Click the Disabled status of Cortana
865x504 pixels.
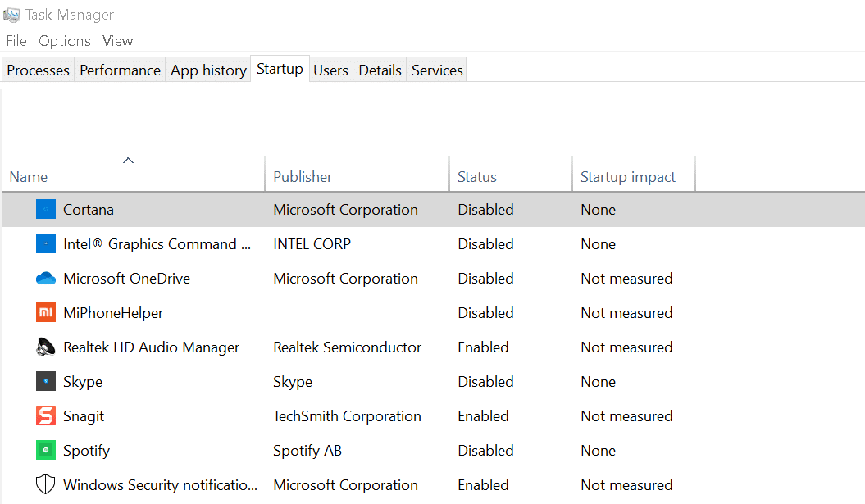(485, 210)
